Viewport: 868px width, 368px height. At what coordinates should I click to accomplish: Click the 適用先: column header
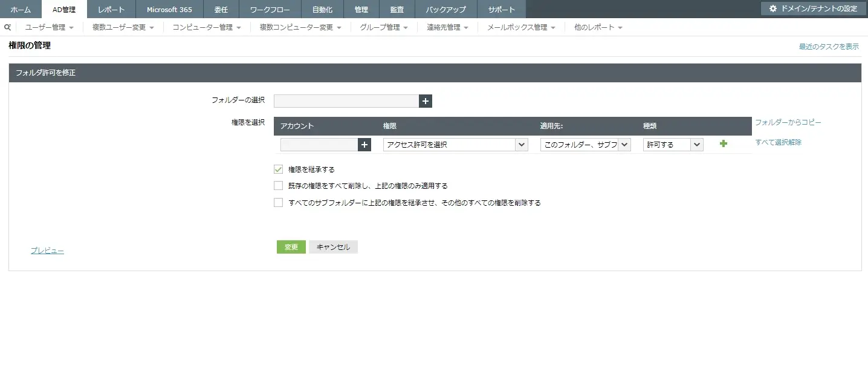pos(552,126)
